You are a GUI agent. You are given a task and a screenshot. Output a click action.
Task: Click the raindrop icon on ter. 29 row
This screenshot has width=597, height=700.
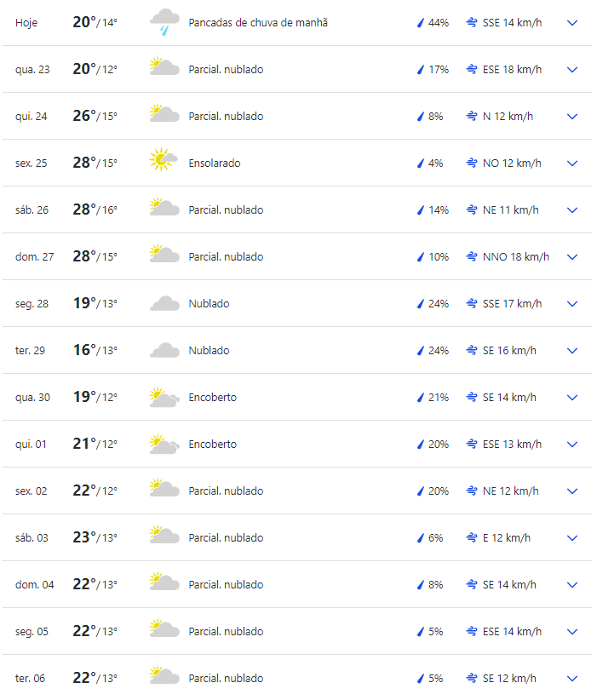tap(420, 351)
